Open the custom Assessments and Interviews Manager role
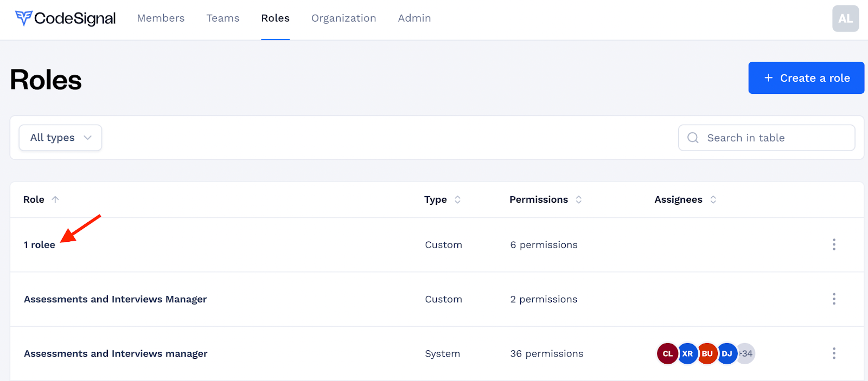Viewport: 868px width, 381px height. tap(116, 299)
